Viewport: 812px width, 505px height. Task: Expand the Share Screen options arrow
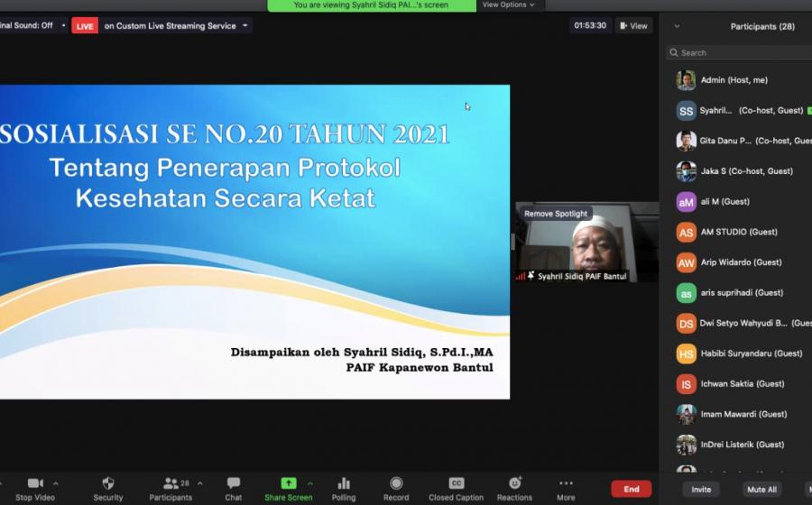pos(310,483)
